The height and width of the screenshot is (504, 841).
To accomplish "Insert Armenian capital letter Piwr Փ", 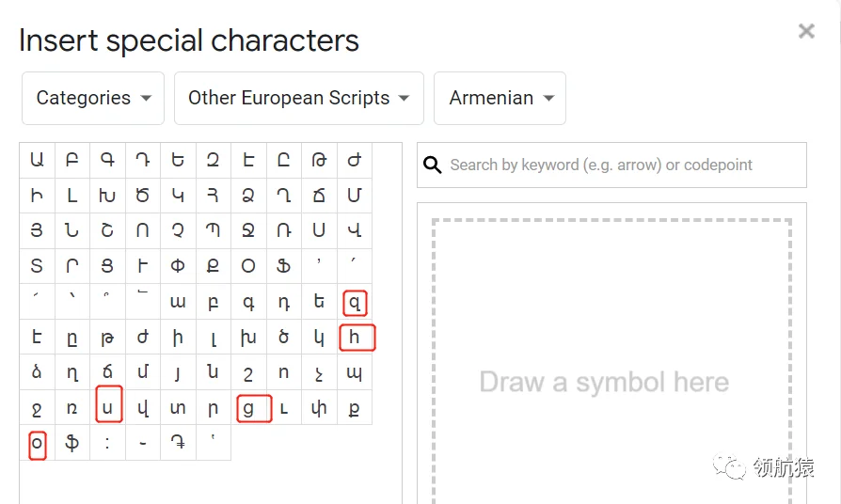I will point(178,266).
